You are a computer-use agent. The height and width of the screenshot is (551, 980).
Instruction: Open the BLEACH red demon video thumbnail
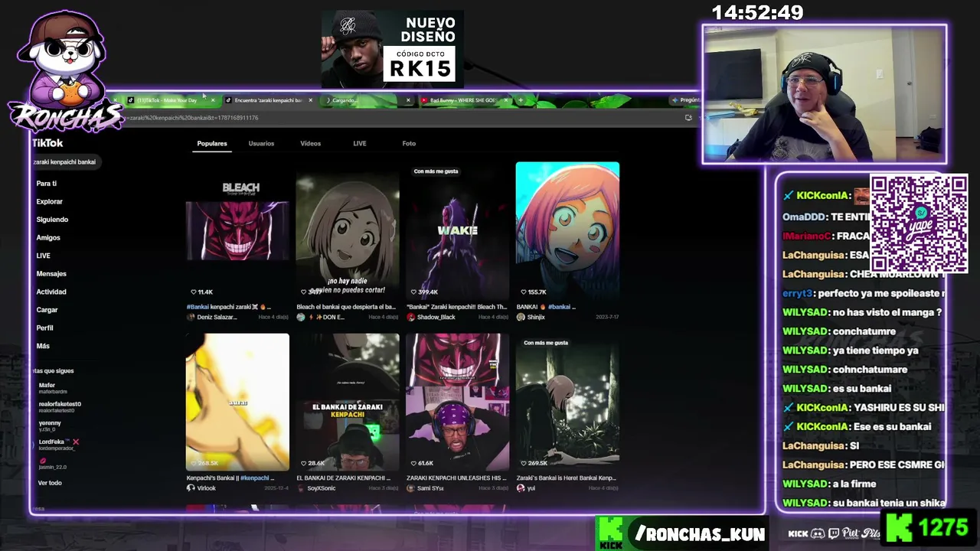[x=237, y=230]
